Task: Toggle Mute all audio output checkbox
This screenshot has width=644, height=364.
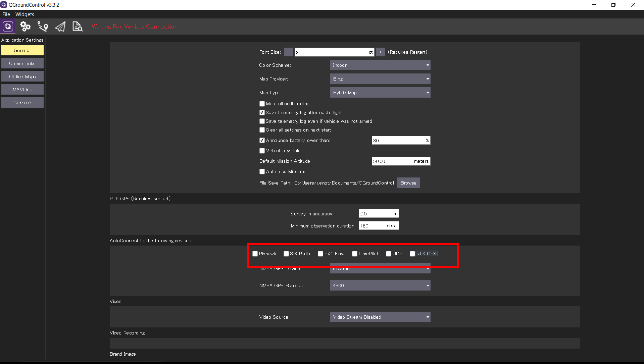Action: coord(262,104)
